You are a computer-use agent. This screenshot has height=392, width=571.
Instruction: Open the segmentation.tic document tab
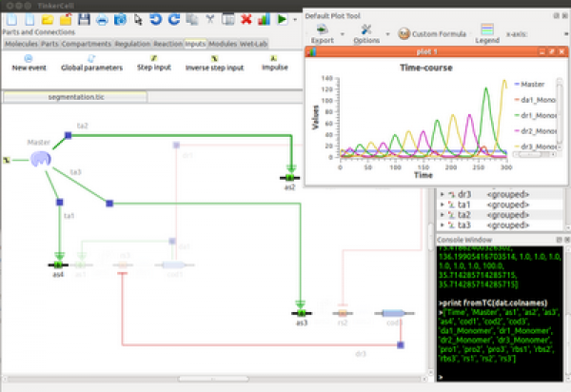click(x=74, y=97)
